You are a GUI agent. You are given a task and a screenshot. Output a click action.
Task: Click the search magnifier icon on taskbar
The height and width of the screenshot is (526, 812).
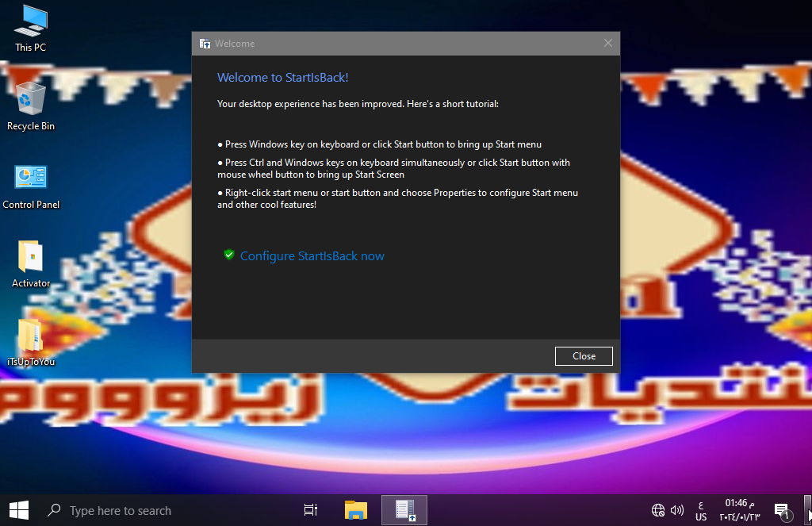click(x=54, y=510)
